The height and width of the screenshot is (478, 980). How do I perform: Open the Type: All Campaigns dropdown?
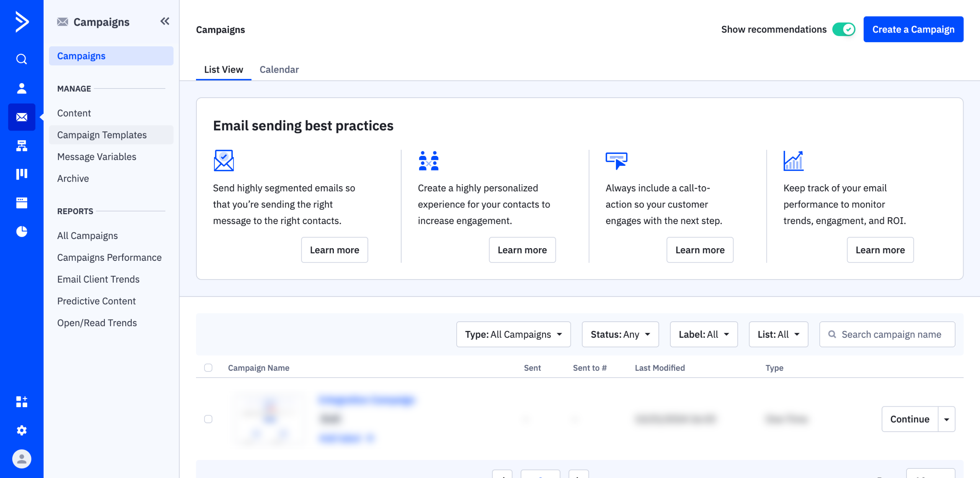513,334
